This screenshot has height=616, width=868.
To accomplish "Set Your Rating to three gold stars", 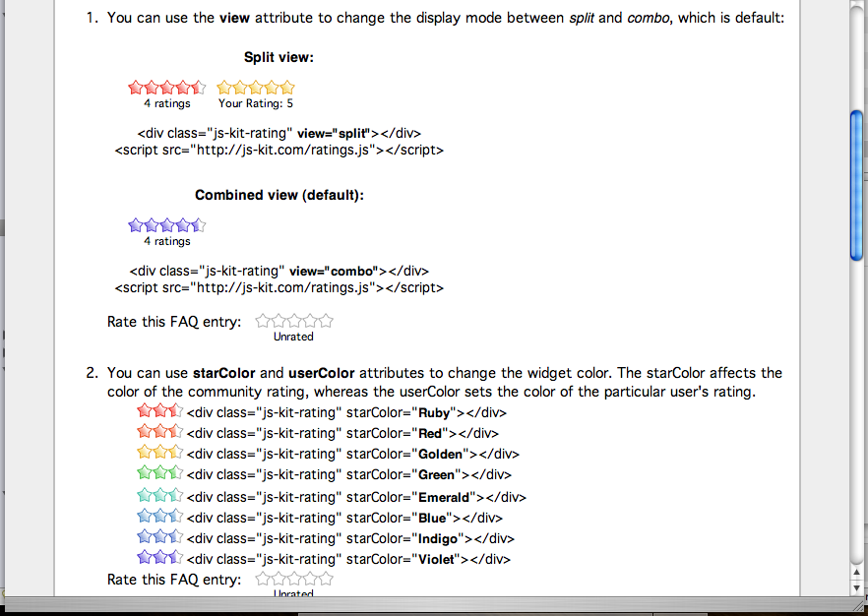I will (256, 88).
